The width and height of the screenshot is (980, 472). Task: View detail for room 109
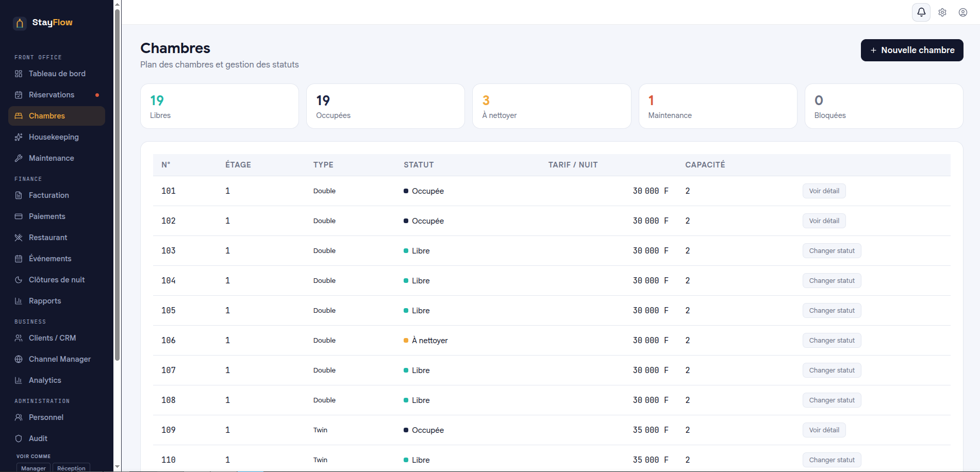pyautogui.click(x=824, y=430)
